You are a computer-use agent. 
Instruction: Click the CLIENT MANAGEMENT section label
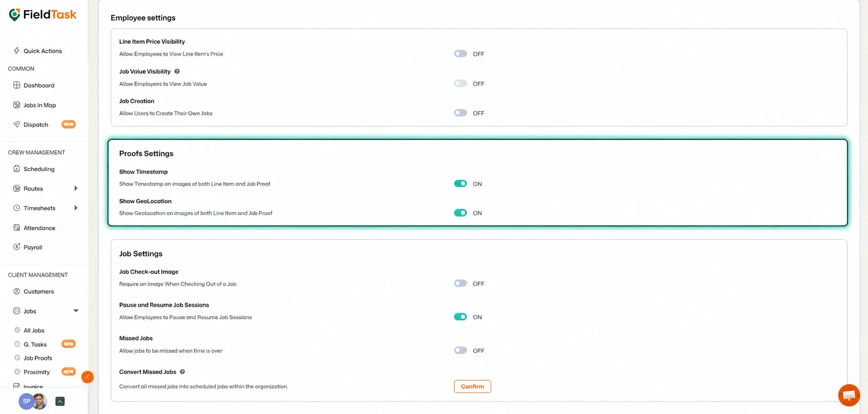point(38,274)
